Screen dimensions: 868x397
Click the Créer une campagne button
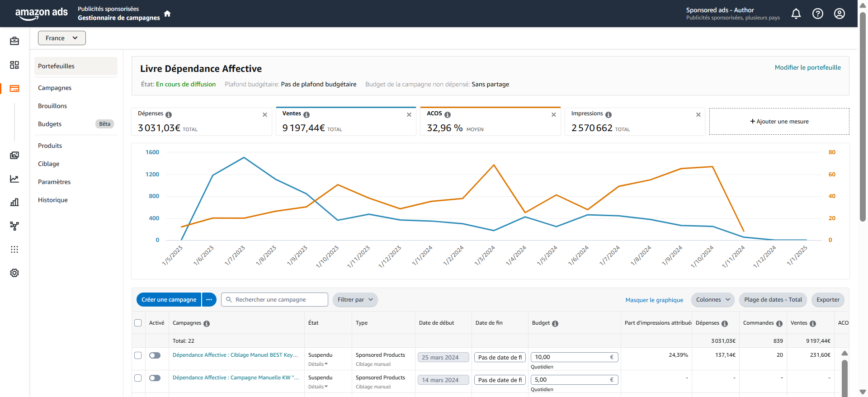[169, 300]
